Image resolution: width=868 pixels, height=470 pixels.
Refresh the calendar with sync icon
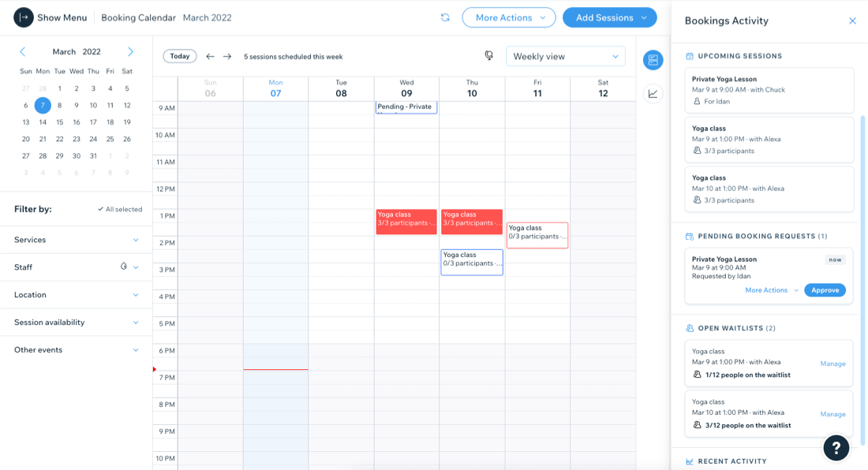445,17
